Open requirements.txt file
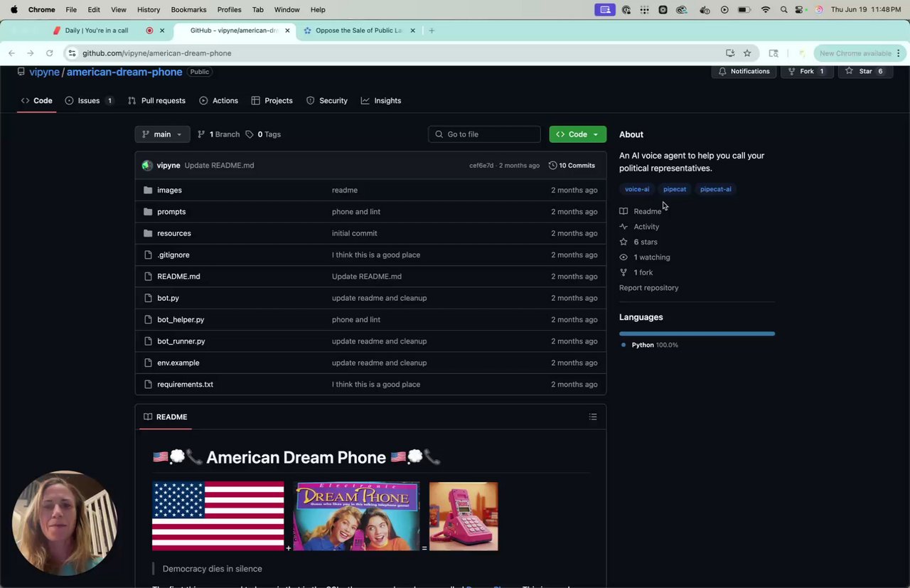The image size is (910, 588). (185, 385)
